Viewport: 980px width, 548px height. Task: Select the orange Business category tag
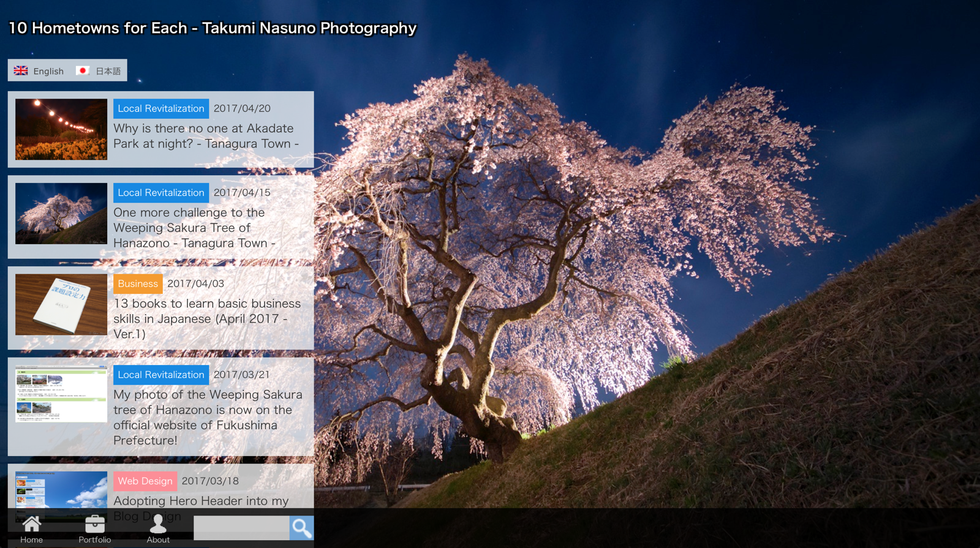[138, 283]
